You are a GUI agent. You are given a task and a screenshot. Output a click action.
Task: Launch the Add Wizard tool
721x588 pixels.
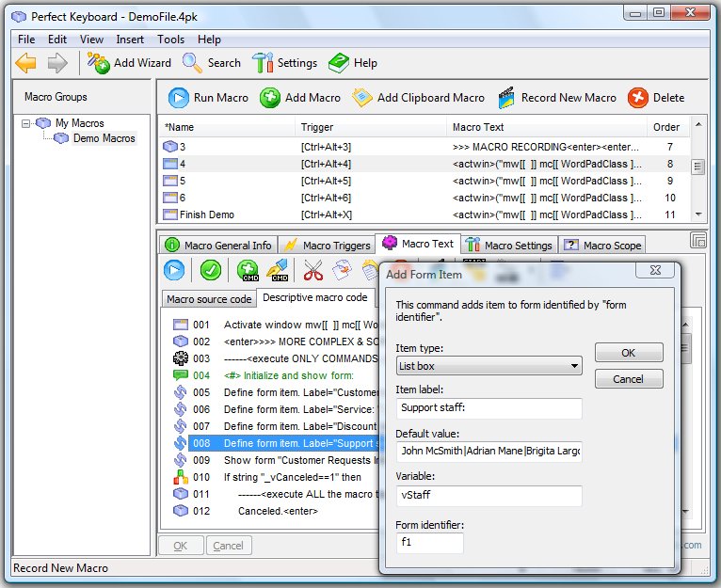(x=129, y=62)
